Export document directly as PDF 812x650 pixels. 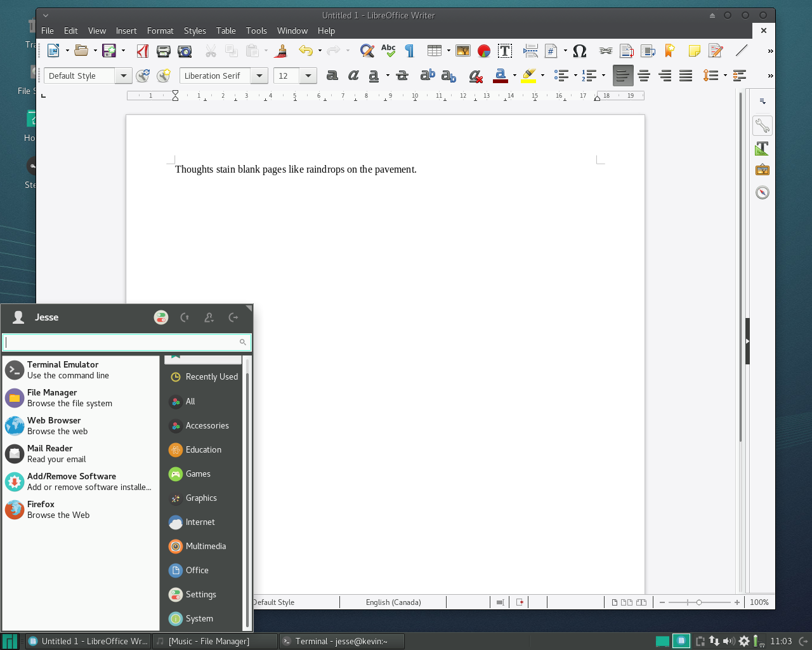click(143, 51)
